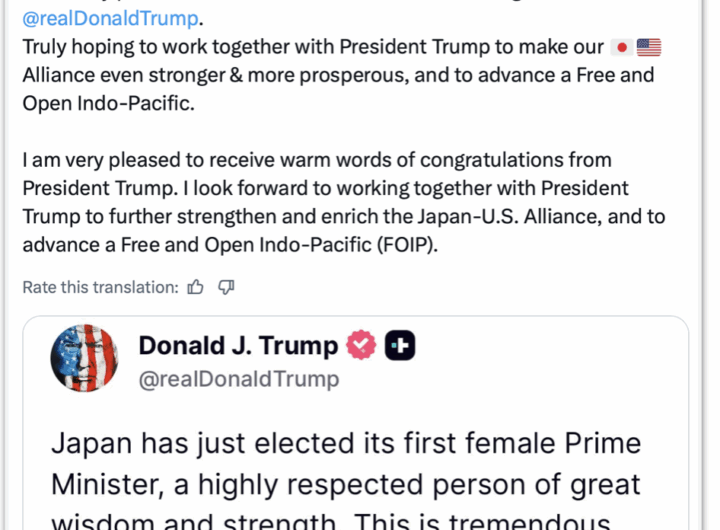
Task: Click the black affiliate badge with plus symbol
Action: (400, 345)
